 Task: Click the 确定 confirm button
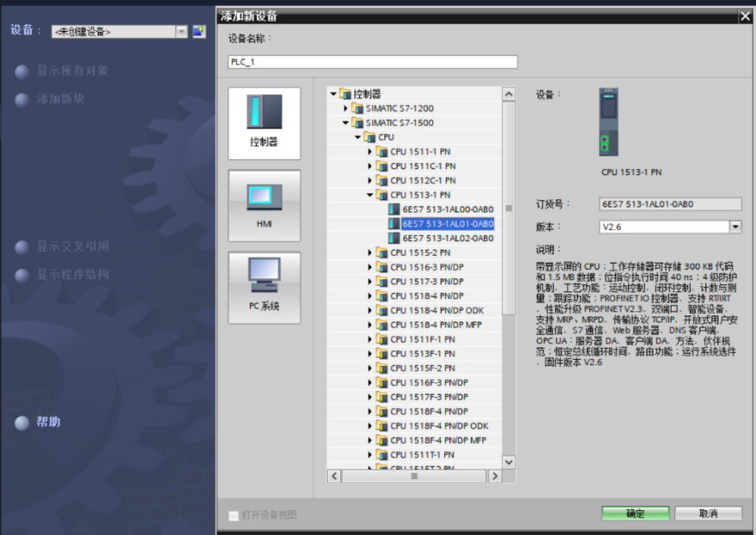click(635, 513)
